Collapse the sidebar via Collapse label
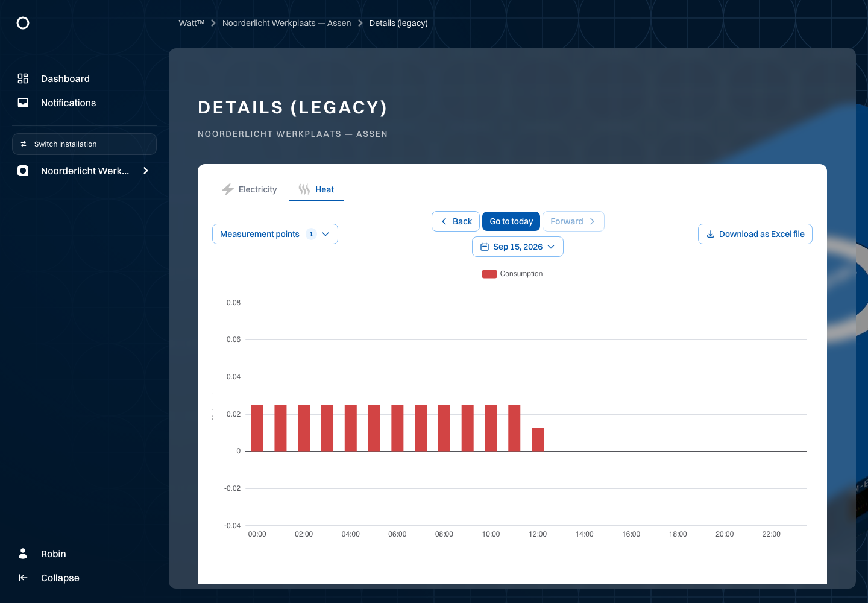The width and height of the screenshot is (868, 603). point(60,578)
